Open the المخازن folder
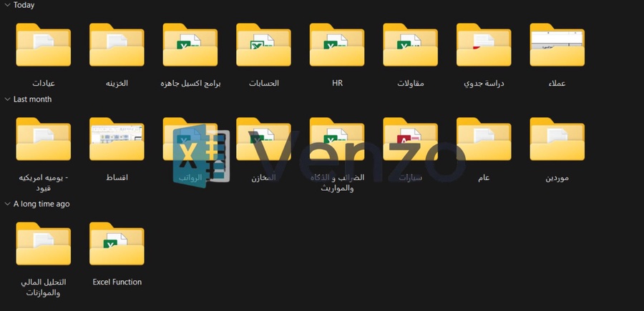644x311 pixels. coord(263,140)
